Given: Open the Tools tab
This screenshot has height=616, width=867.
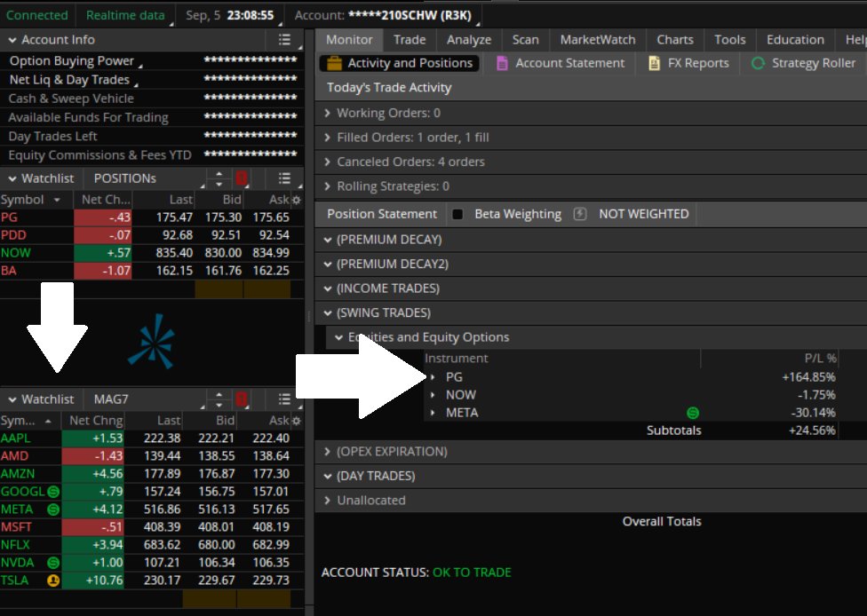Looking at the screenshot, I should 730,40.
